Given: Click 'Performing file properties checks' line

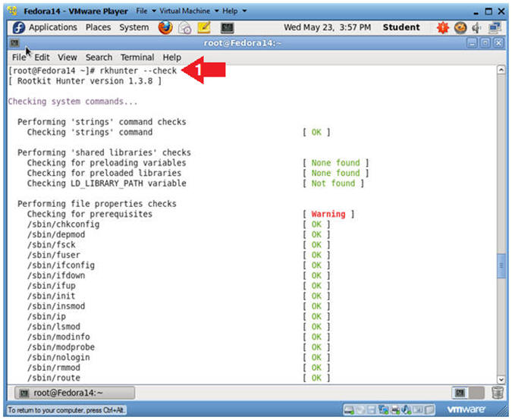Looking at the screenshot, I should click(x=97, y=204).
